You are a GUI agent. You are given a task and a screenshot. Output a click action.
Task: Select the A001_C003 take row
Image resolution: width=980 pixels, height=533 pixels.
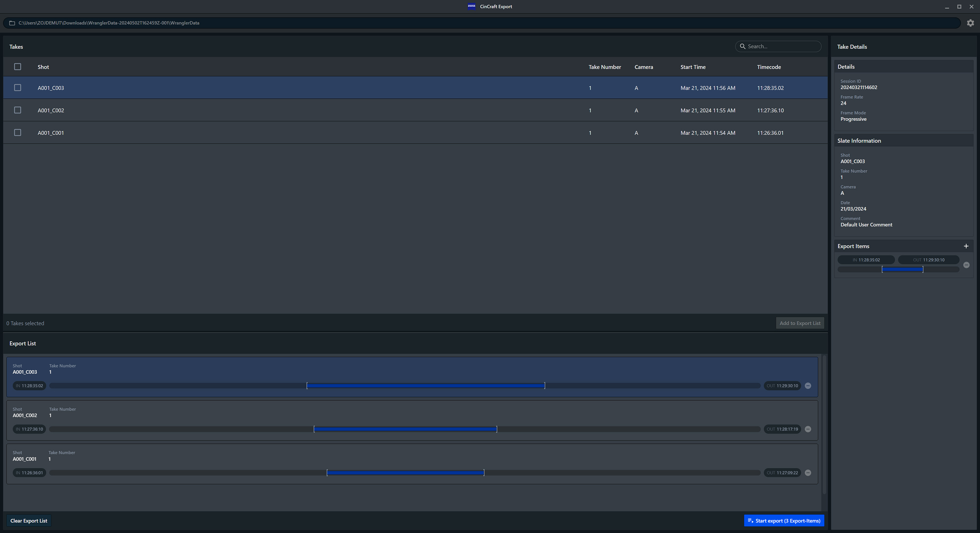tap(416, 88)
